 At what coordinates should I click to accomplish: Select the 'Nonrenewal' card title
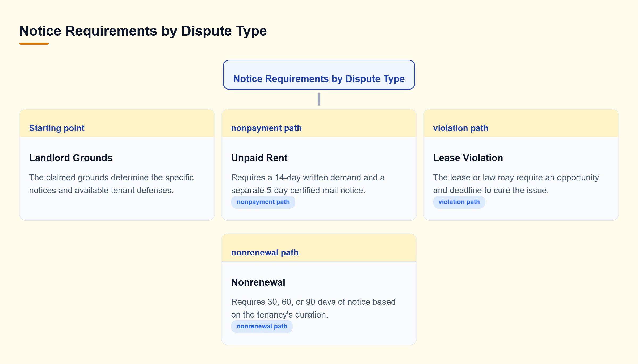258,282
